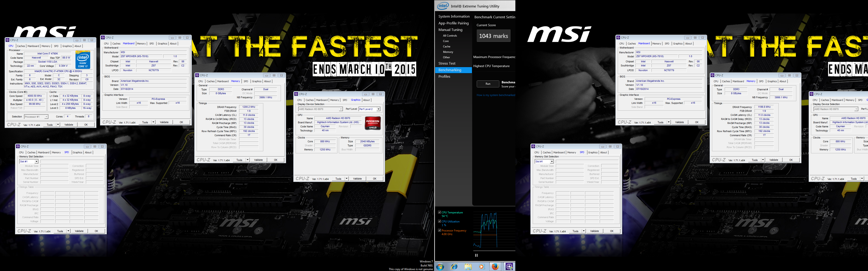Expand Tools arrow in window with Radeon logo
The width and height of the screenshot is (868, 271).
click(x=347, y=179)
